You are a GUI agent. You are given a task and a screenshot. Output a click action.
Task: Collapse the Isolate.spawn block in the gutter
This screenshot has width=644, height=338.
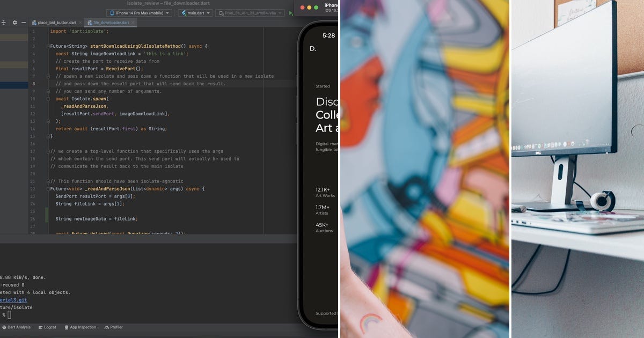click(x=47, y=99)
